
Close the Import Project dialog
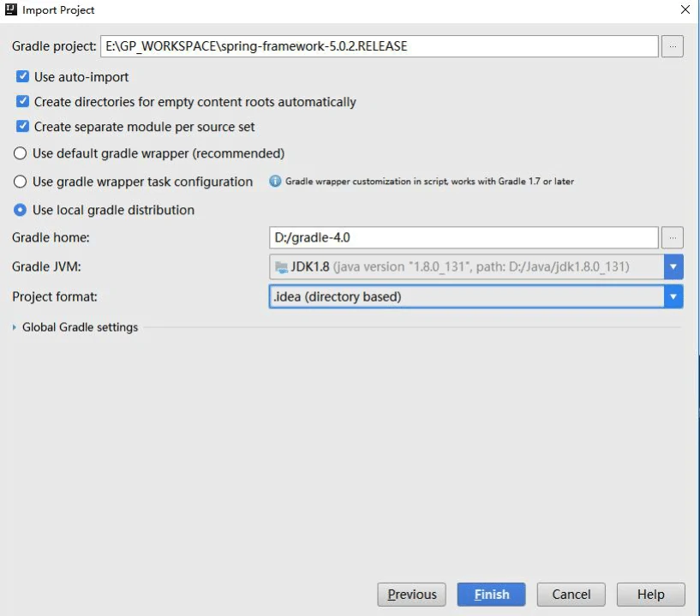click(x=685, y=10)
